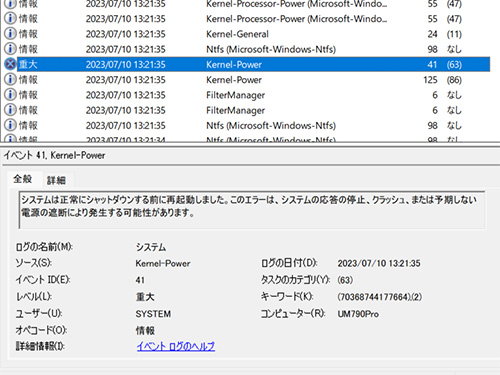500x375 pixels.
Task: Click event ID 41 in the highlighted row
Action: pyautogui.click(x=432, y=65)
